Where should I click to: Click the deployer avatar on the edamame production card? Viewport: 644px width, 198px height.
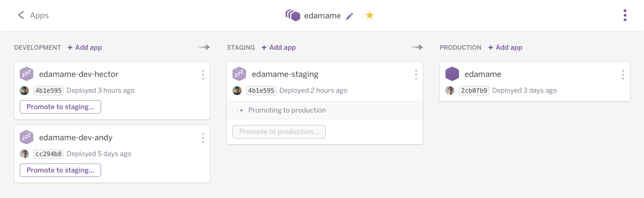(x=450, y=91)
